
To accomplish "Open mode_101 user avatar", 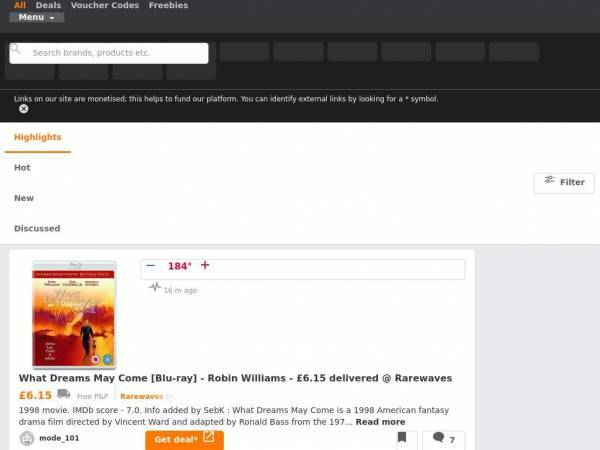I will 27,439.
